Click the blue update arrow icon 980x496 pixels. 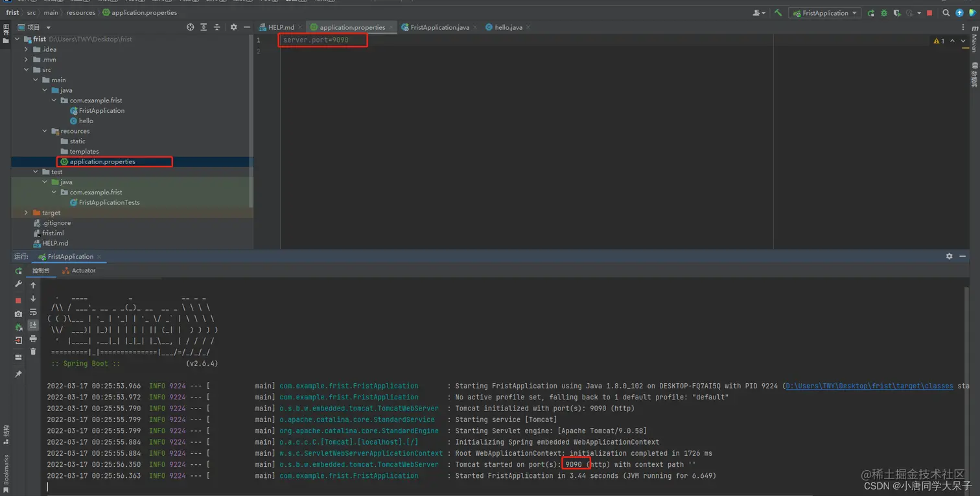[x=959, y=13]
